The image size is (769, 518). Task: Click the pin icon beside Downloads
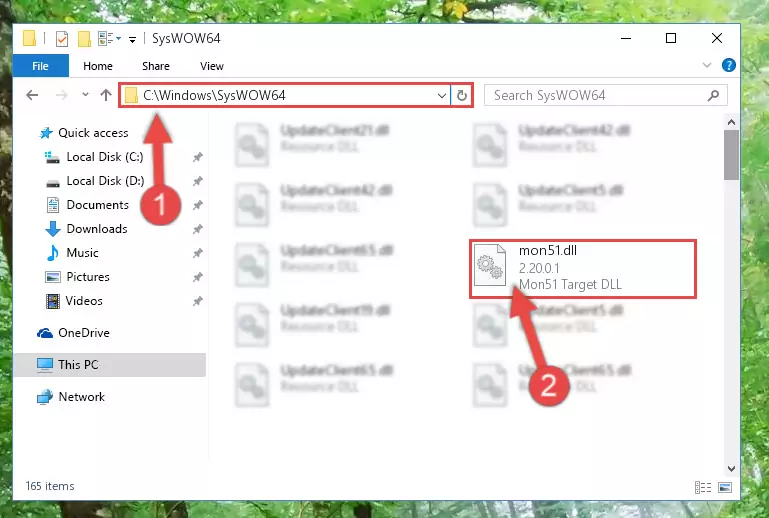(198, 230)
